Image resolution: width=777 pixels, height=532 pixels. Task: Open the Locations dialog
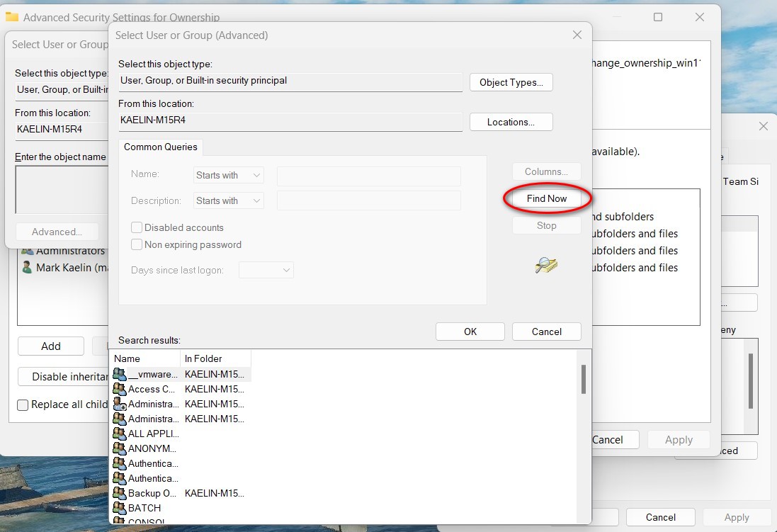tap(511, 122)
